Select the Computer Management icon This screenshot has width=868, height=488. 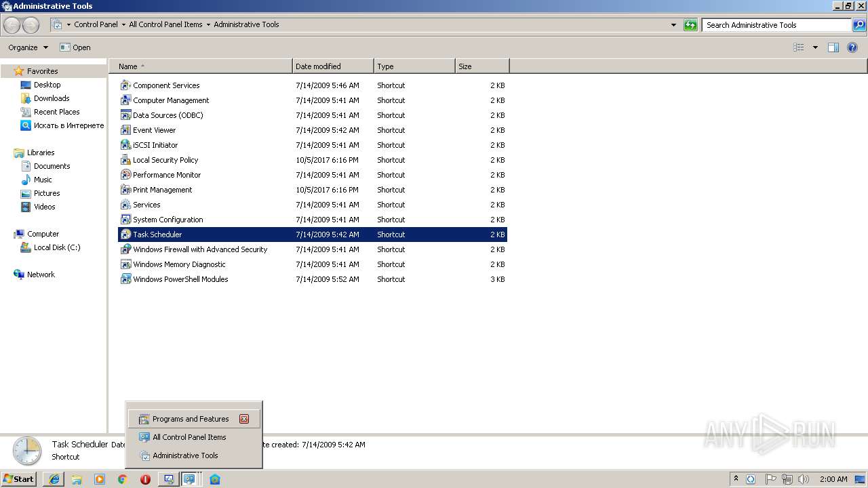click(125, 100)
